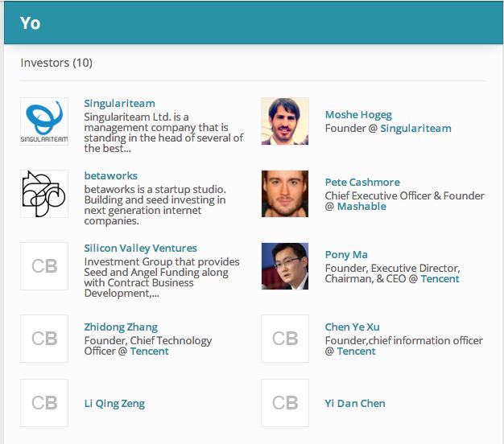Viewport: 504px width, 444px height.
Task: Open Pete Cashmore's profile photo
Action: [x=285, y=194]
